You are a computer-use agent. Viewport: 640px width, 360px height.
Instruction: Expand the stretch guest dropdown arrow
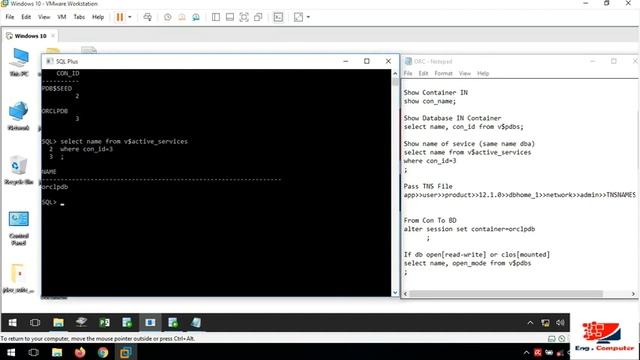click(x=308, y=17)
